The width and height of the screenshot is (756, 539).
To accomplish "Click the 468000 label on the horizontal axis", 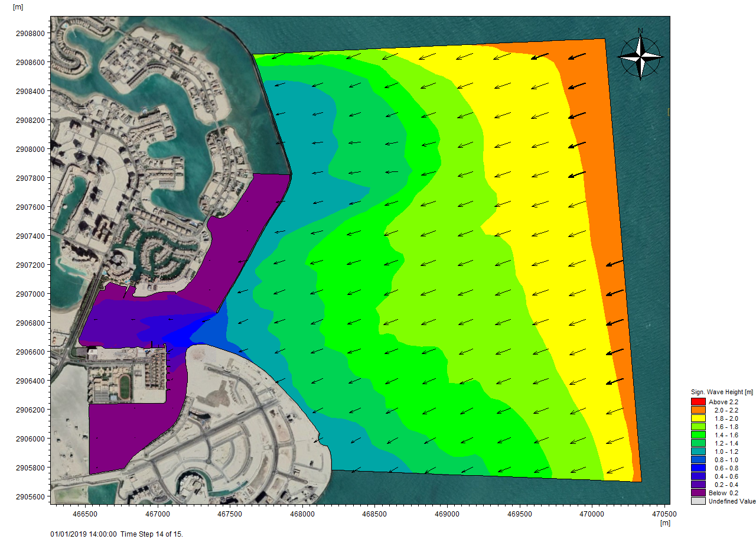I will point(302,515).
